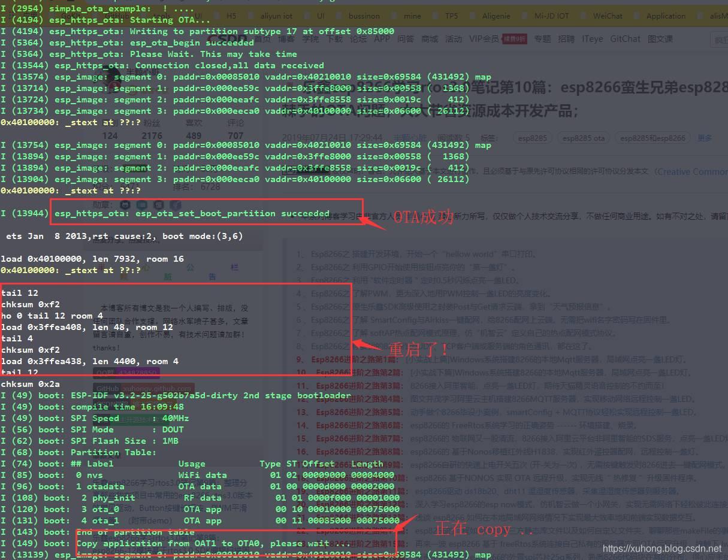This screenshot has width=728, height=560.
Task: Click terminal line 'Writing to partition subtype 17'
Action: (198, 31)
